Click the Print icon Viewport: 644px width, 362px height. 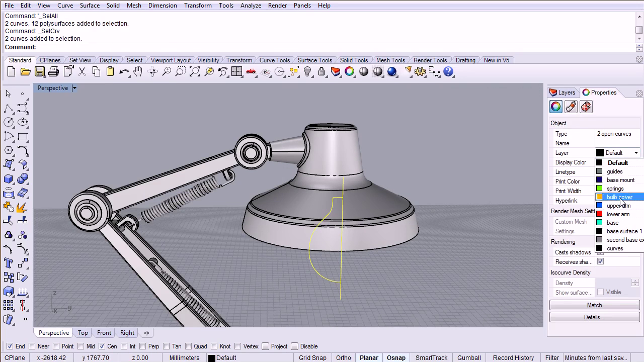click(53, 72)
